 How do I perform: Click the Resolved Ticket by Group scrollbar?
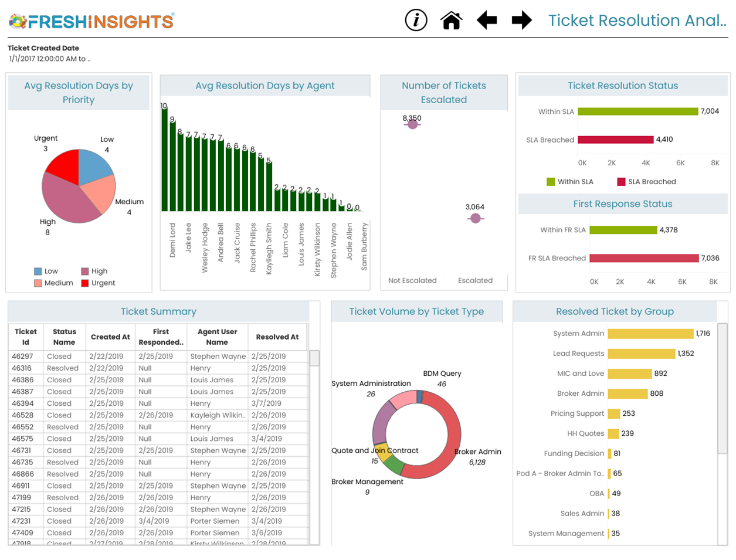click(723, 387)
